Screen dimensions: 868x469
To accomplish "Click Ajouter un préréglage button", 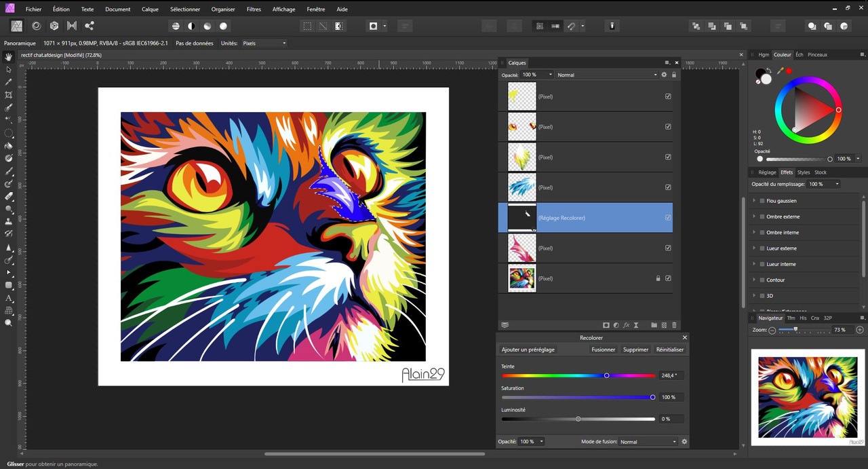I will point(528,350).
